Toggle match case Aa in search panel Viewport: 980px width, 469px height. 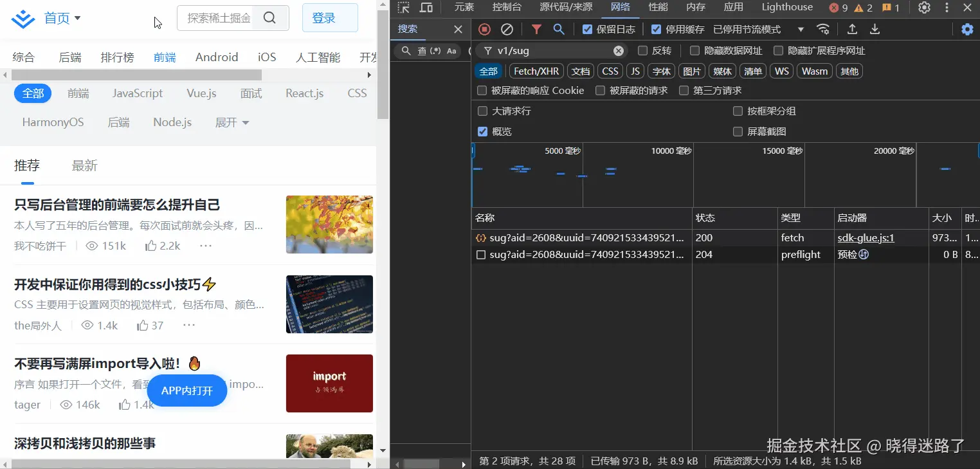click(451, 51)
